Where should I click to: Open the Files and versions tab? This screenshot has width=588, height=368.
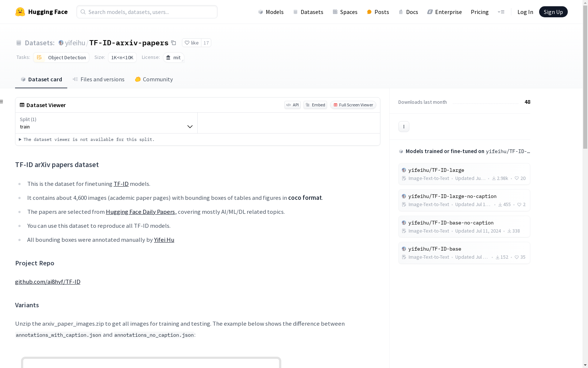point(98,79)
